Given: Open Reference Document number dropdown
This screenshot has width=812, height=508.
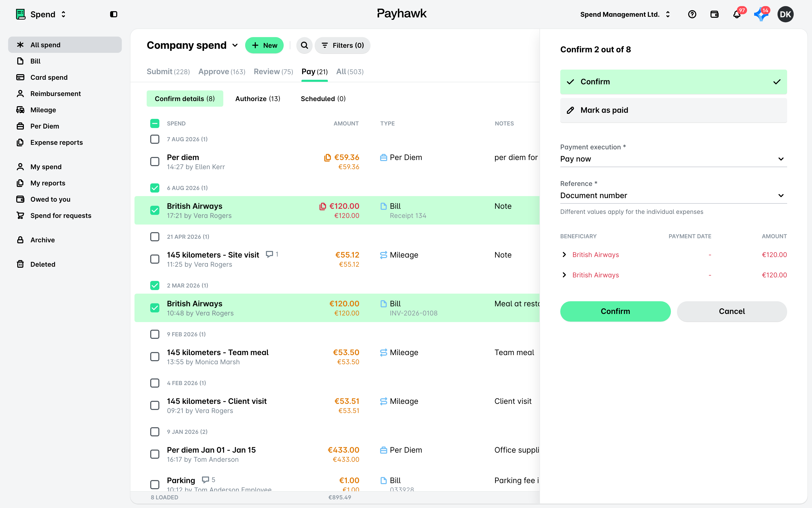Looking at the screenshot, I should click(673, 196).
